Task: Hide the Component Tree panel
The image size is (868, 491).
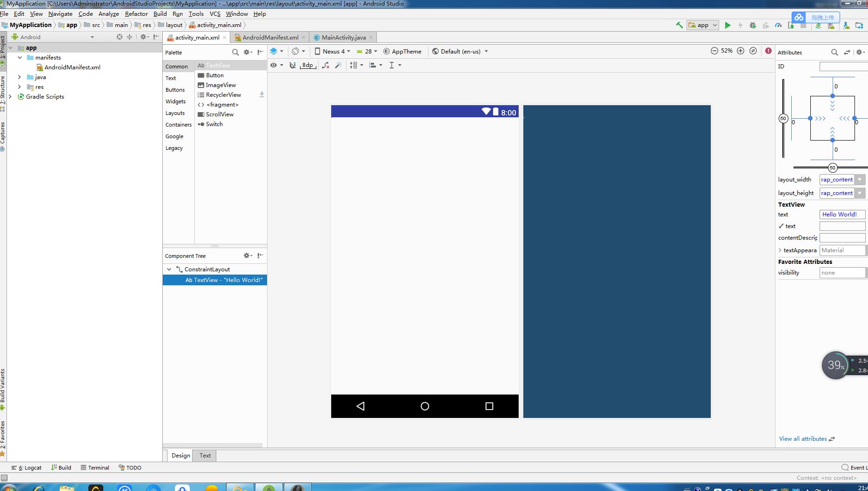Action: (260, 256)
